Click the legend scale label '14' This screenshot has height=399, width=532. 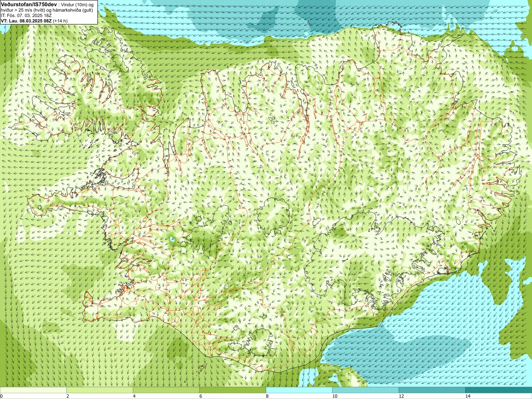click(x=468, y=396)
